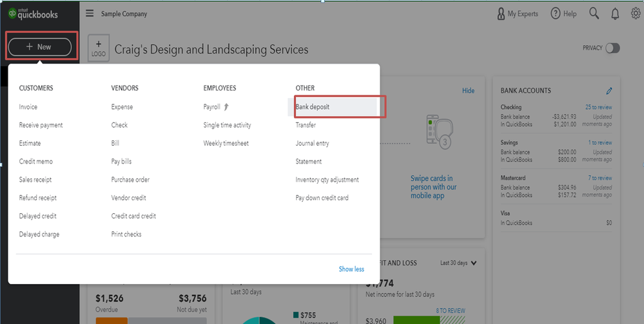The height and width of the screenshot is (324, 644).
Task: Choose Journal entry
Action: pos(312,143)
